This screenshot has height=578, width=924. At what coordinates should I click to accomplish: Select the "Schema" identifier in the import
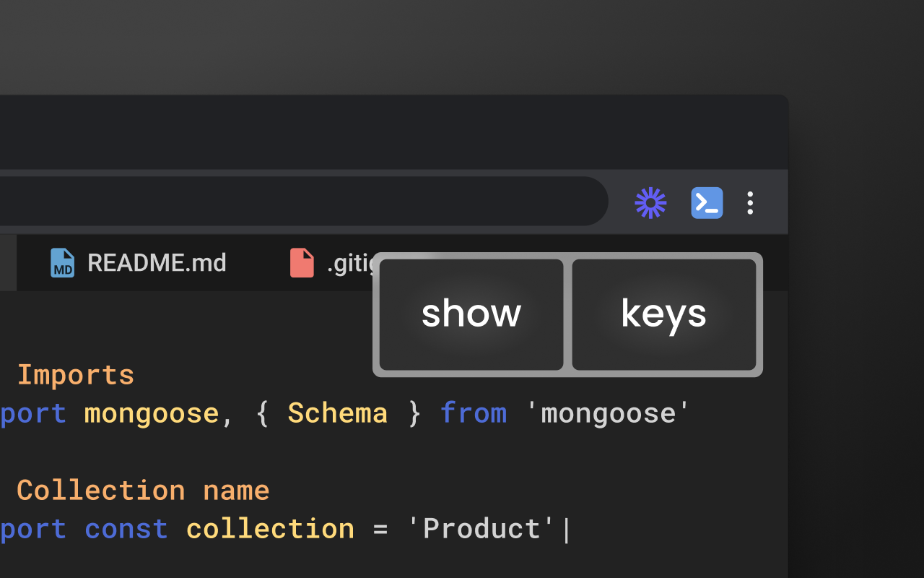pyautogui.click(x=337, y=413)
